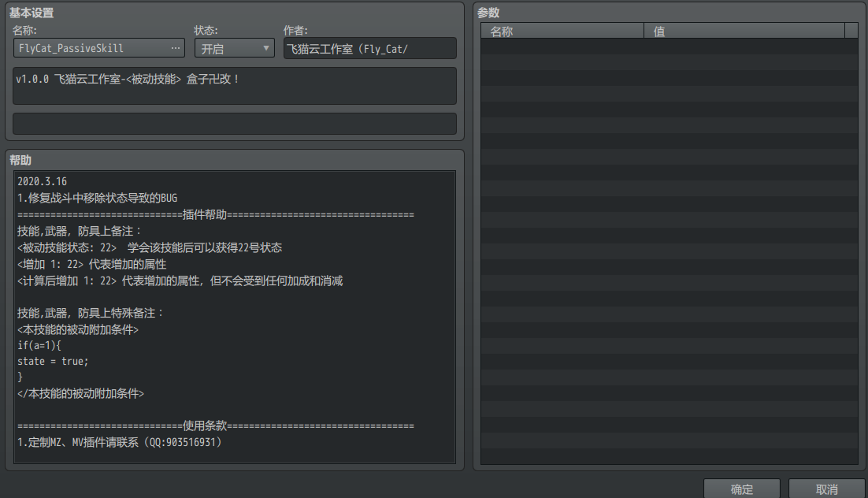Click the help line '1.修复战斗中移除状态导致的BUG'

(98, 198)
